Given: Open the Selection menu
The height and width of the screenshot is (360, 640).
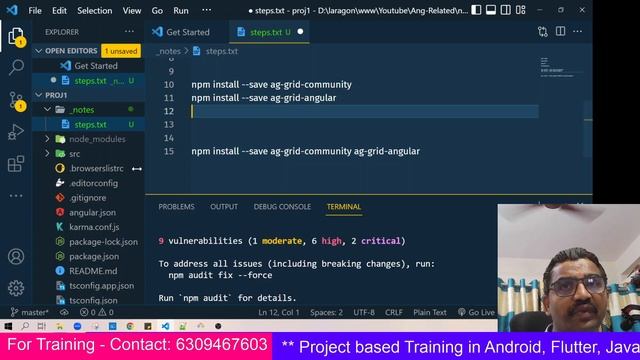Looking at the screenshot, I should pyautogui.click(x=95, y=11).
